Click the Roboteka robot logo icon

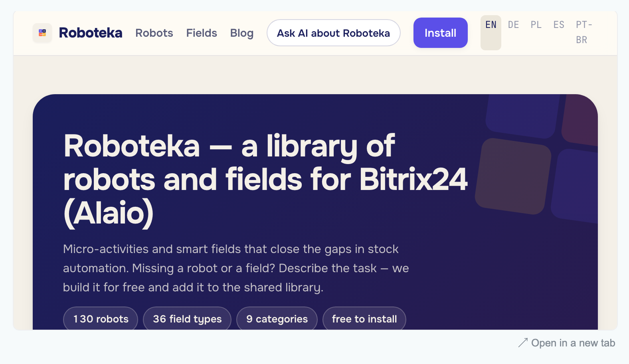[42, 33]
